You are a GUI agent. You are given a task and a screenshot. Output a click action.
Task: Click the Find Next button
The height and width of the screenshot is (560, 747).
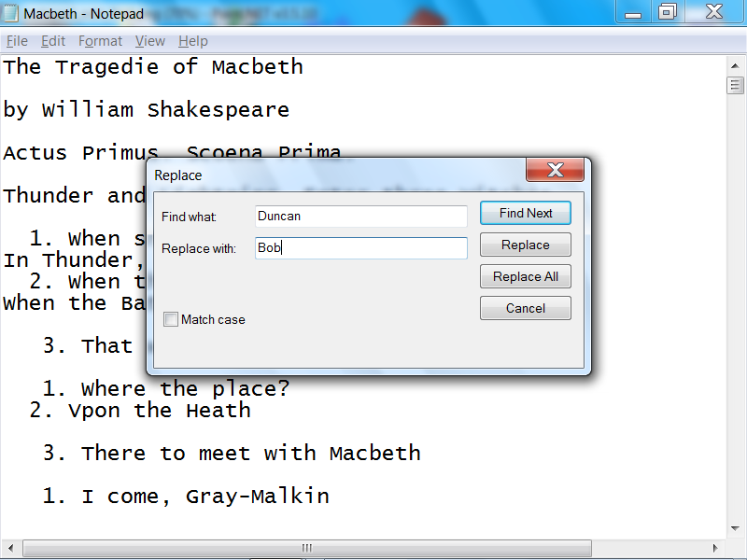[x=525, y=213]
